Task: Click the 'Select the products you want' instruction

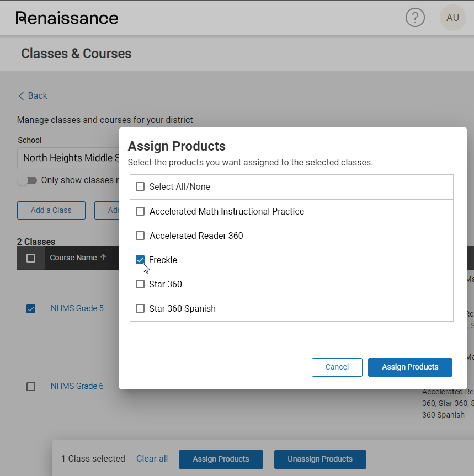Action: (x=250, y=162)
